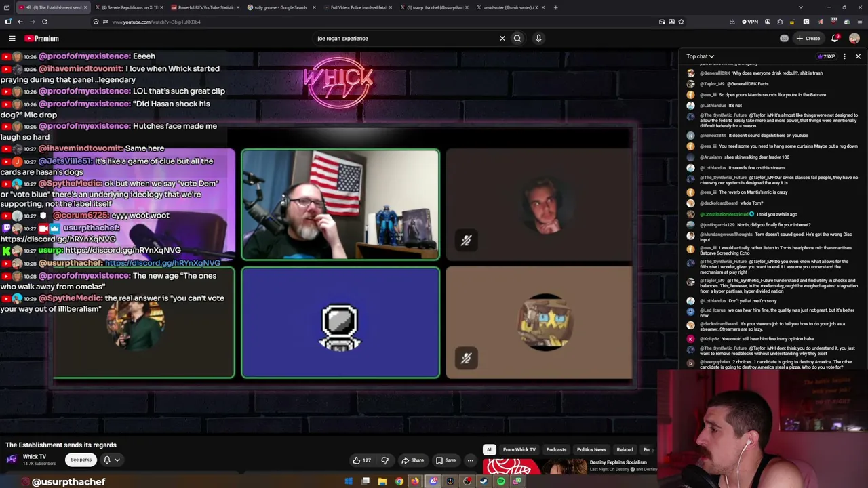Click the magnifier search button
868x488 pixels.
point(517,39)
